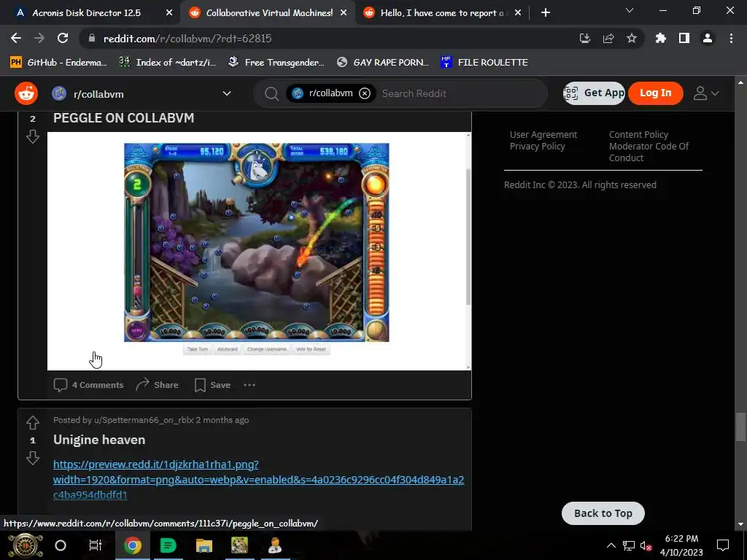Open the User Agreement link
Image resolution: width=747 pixels, height=560 pixels.
point(543,135)
